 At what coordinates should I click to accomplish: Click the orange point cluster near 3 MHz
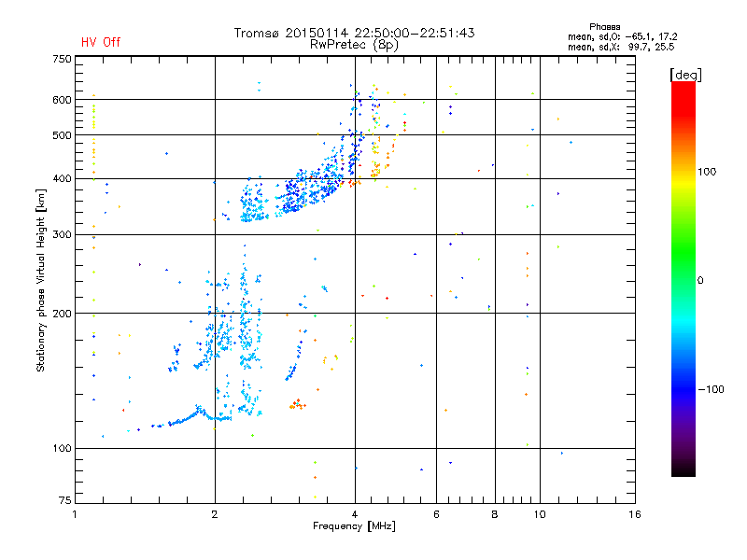point(297,404)
